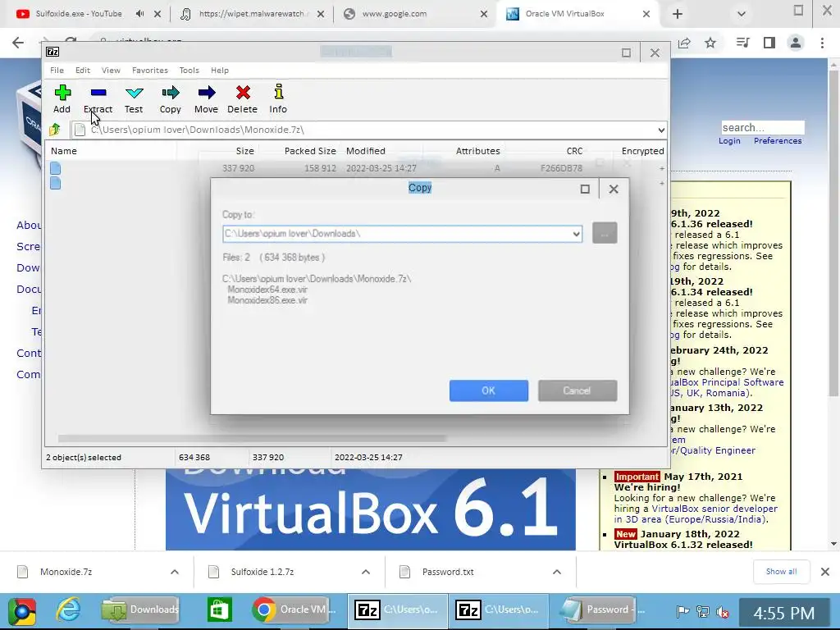Viewport: 840px width, 630px height.
Task: Click the Move toolbar icon
Action: tap(206, 99)
